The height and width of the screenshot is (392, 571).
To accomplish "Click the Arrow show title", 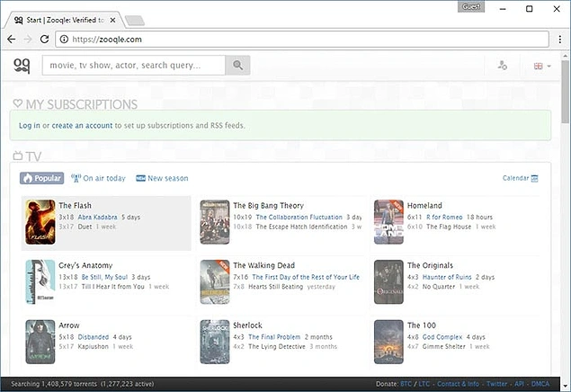I will [x=69, y=325].
